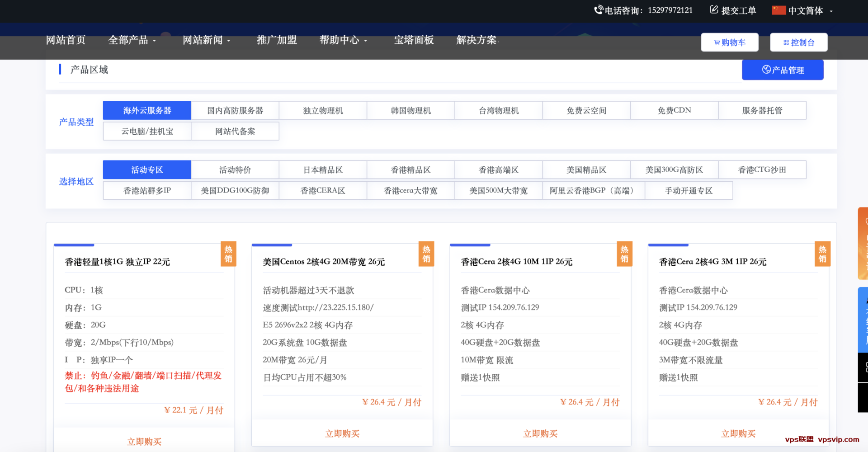The width and height of the screenshot is (868, 452).
Task: Click the 热销 badge on 香港轻量 card
Action: click(228, 254)
